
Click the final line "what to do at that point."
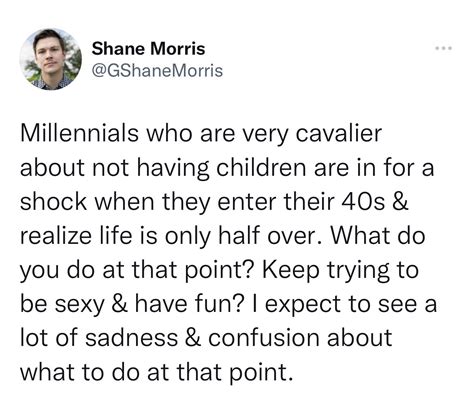157,373
